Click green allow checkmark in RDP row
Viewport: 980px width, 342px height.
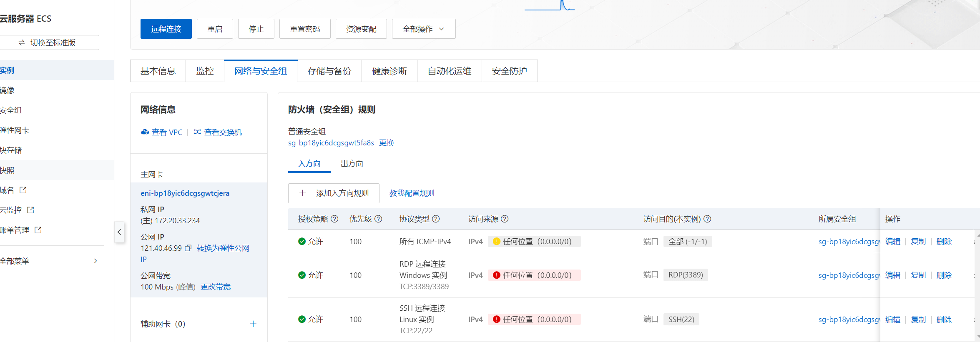tap(302, 275)
